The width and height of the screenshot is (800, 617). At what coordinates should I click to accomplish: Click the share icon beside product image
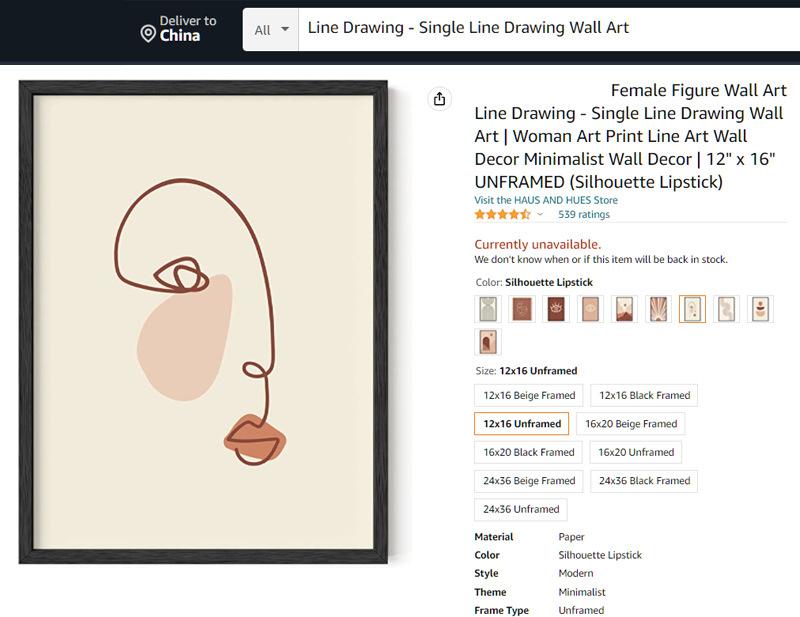pos(439,99)
